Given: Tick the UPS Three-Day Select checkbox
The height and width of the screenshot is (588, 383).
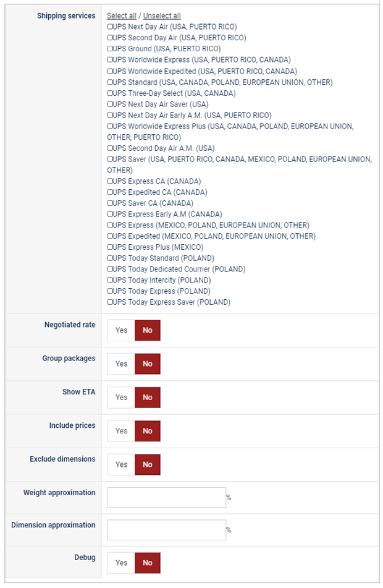Looking at the screenshot, I should click(109, 93).
